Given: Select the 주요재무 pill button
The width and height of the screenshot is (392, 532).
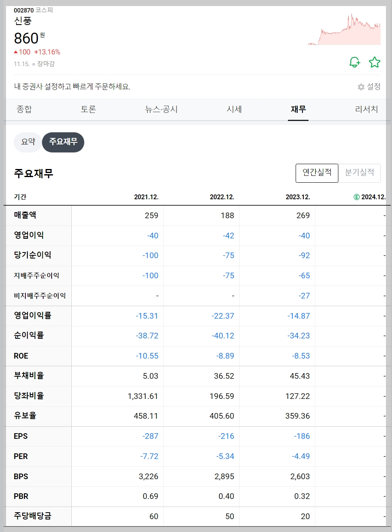Looking at the screenshot, I should [63, 142].
